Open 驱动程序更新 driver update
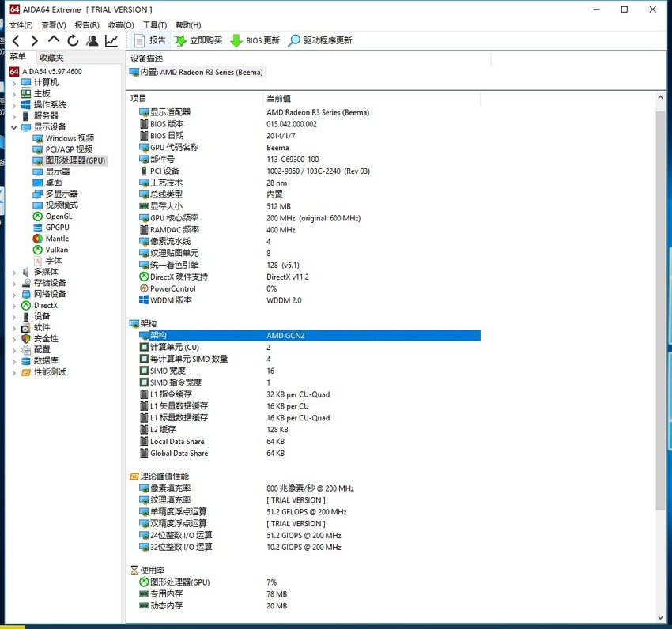 coord(320,41)
